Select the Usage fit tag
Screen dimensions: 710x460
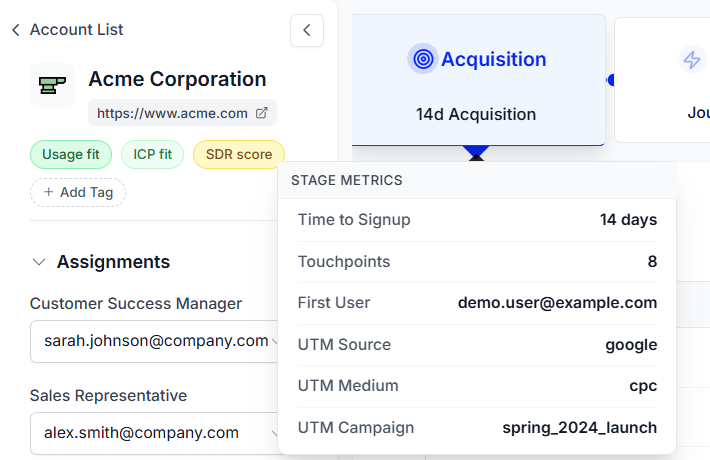tap(71, 154)
